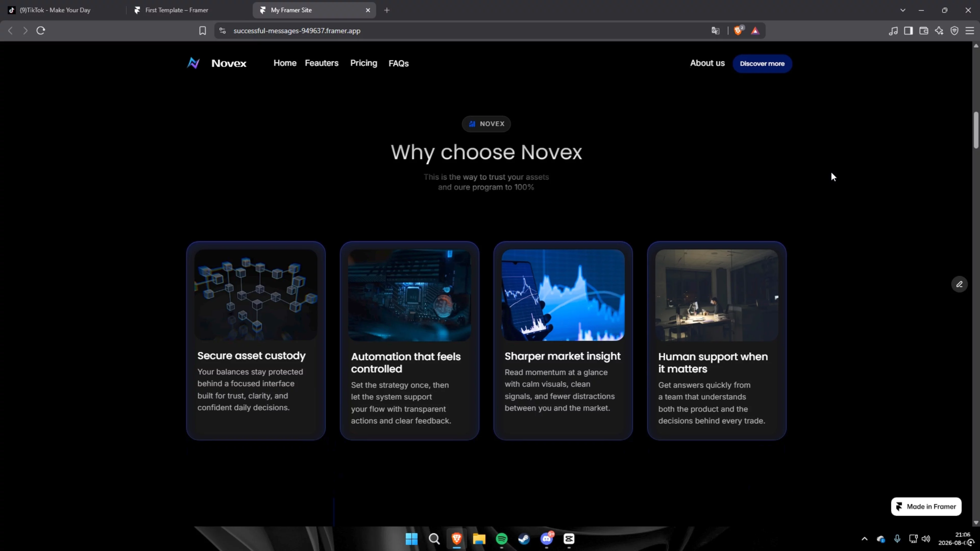
Task: Close the My Framer Site tab
Action: (x=368, y=10)
